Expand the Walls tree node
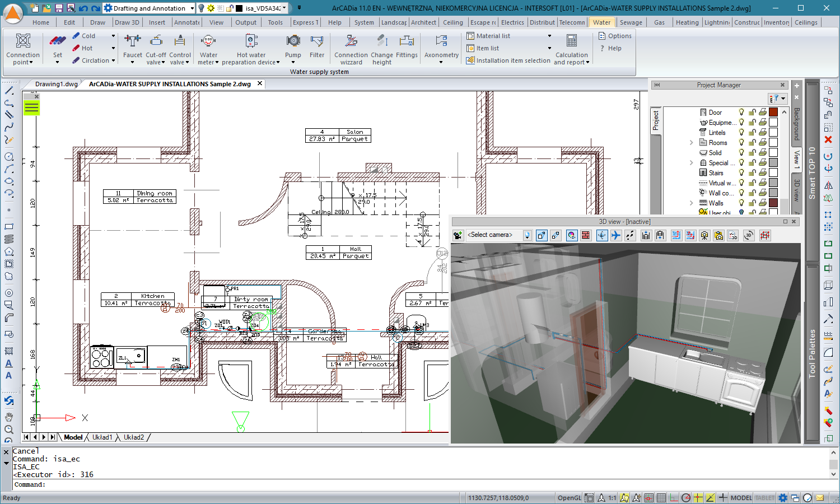The image size is (840, 504). [691, 203]
